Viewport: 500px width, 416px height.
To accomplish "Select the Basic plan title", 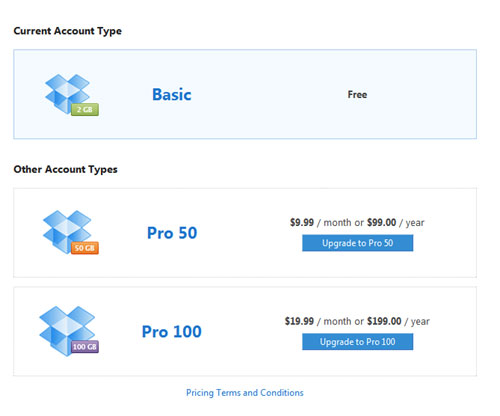I will (172, 94).
